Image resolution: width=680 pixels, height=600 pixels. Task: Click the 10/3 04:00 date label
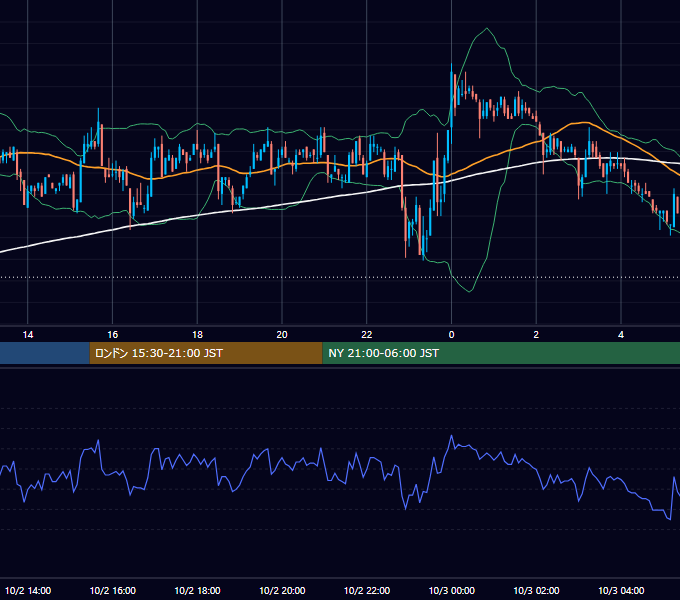[621, 590]
